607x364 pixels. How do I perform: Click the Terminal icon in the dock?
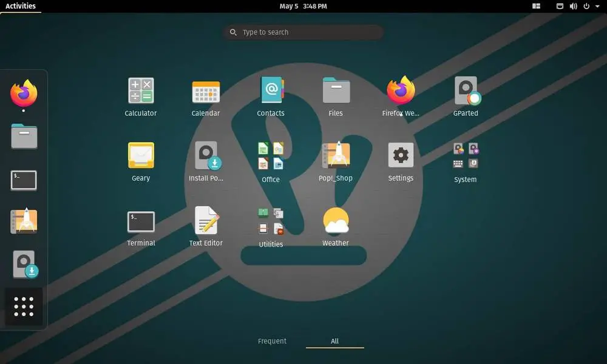(x=24, y=180)
